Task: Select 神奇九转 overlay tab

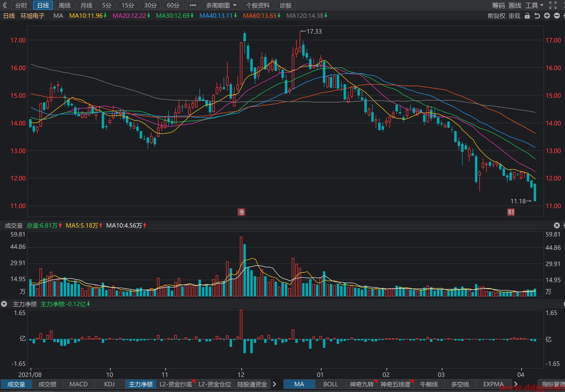Action: coord(362,384)
